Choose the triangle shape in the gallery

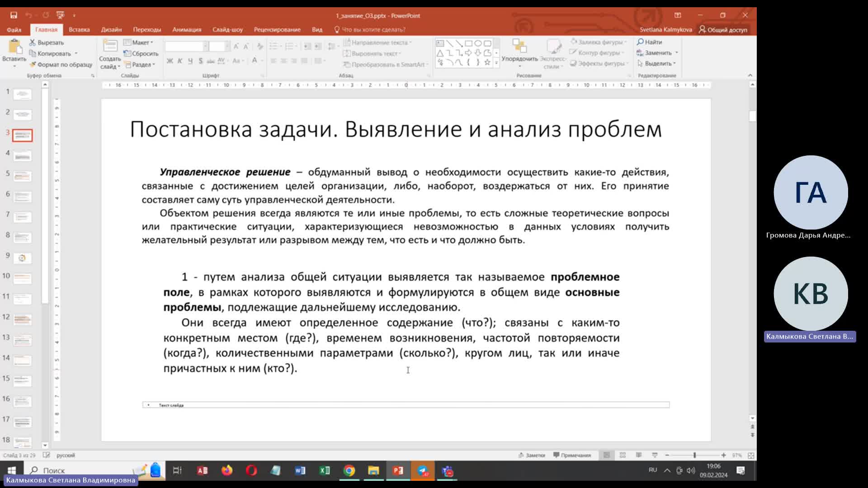440,53
